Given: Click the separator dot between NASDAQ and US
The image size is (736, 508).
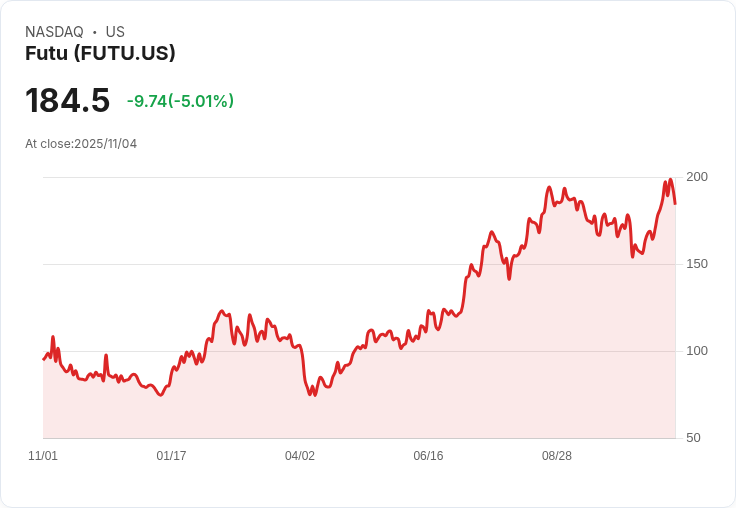Looking at the screenshot, I should (x=94, y=32).
